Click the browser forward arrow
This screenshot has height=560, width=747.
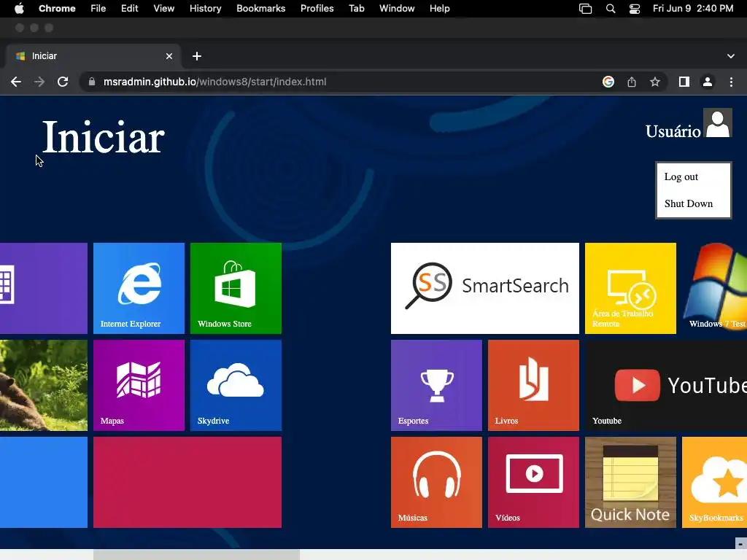(x=39, y=82)
